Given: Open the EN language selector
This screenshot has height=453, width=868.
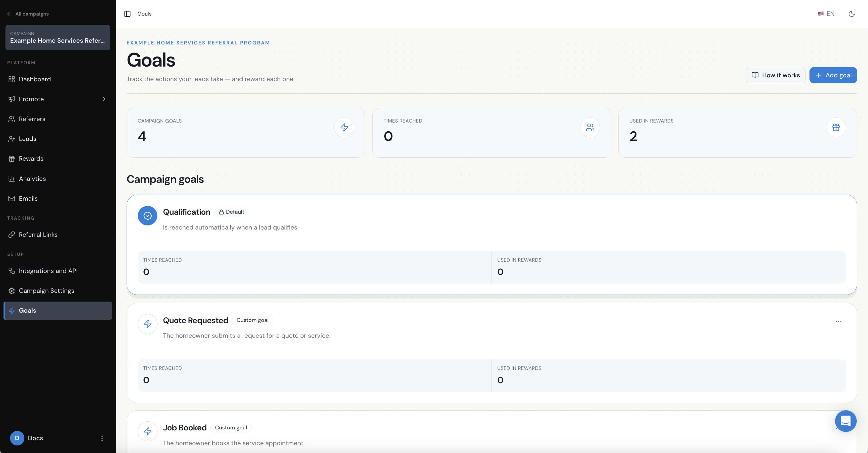Looking at the screenshot, I should pyautogui.click(x=826, y=14).
